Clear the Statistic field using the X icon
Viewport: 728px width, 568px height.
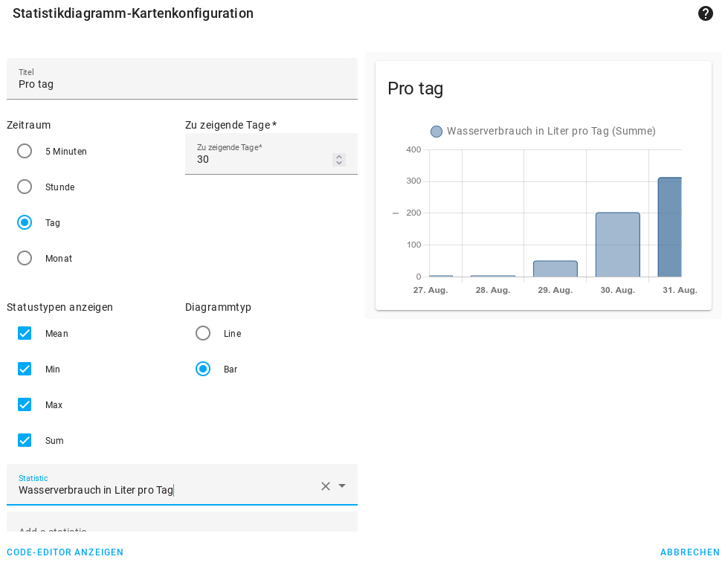click(325, 486)
